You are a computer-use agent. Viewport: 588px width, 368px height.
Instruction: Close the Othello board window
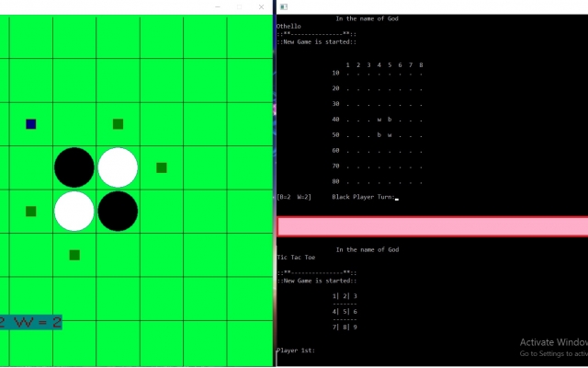261,6
